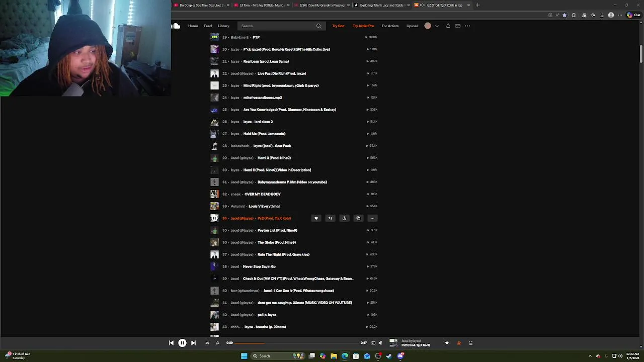
Task: Switch to 'Do Couples See Their' browser tab
Action: [x=201, y=5]
